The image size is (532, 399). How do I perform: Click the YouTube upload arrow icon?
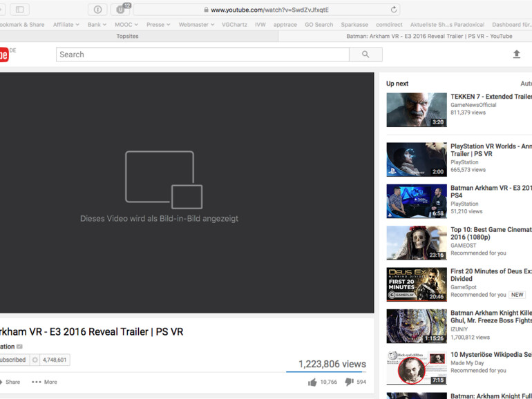click(x=516, y=54)
